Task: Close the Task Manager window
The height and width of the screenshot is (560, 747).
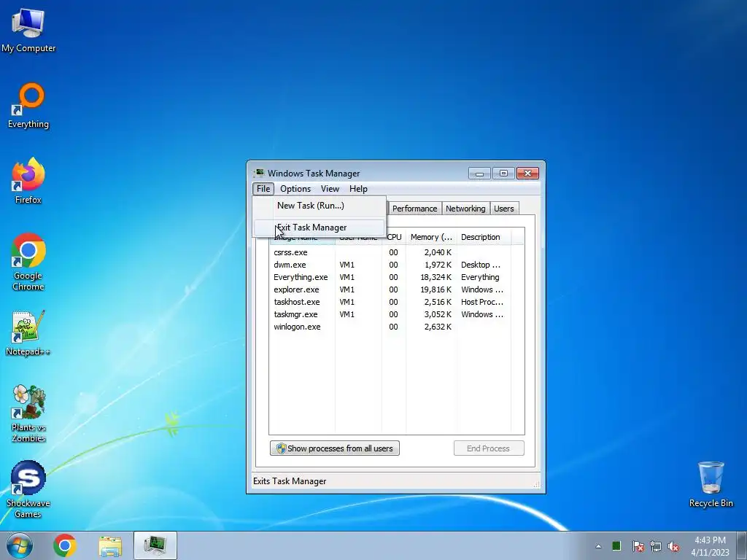Action: click(527, 174)
